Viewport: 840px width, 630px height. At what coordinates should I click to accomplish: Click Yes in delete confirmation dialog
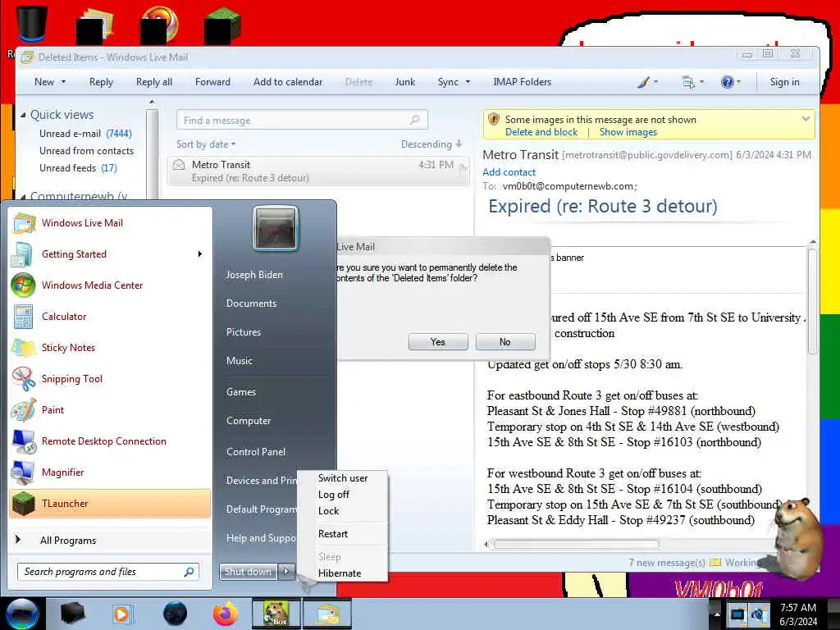(438, 342)
